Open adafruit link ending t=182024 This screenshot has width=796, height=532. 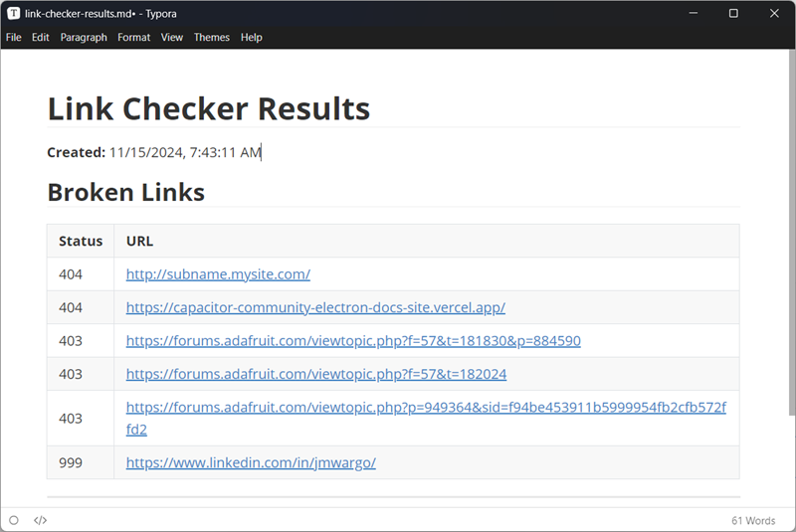[x=316, y=374]
